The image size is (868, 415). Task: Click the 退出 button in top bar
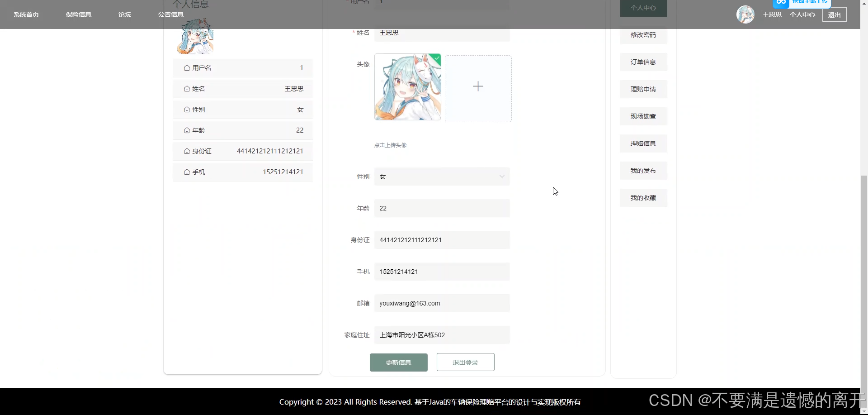pyautogui.click(x=834, y=14)
